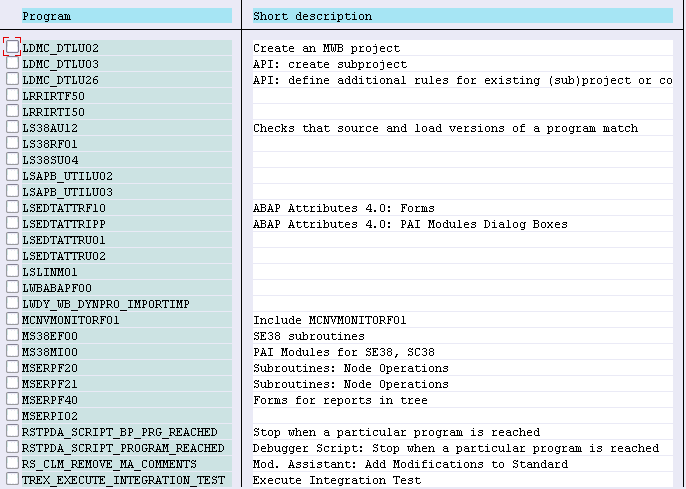Image resolution: width=686 pixels, height=489 pixels.
Task: Click 'Stop when a particular program is reached'
Action: pyautogui.click(x=396, y=432)
